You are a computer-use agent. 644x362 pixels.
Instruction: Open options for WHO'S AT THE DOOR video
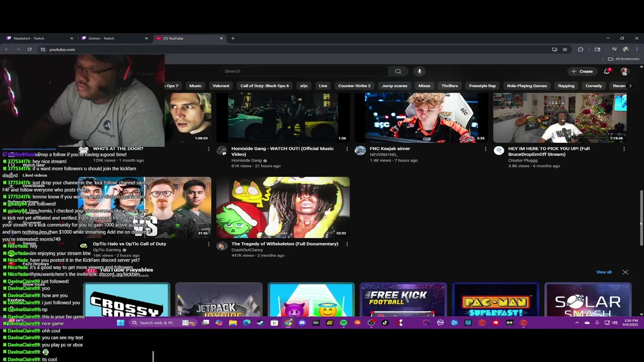[208, 149]
